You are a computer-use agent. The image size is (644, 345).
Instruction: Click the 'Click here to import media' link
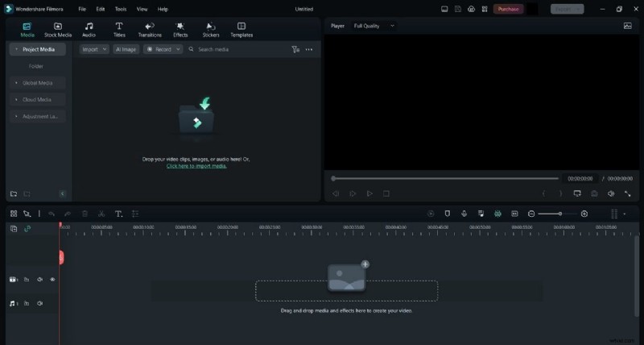(196, 166)
